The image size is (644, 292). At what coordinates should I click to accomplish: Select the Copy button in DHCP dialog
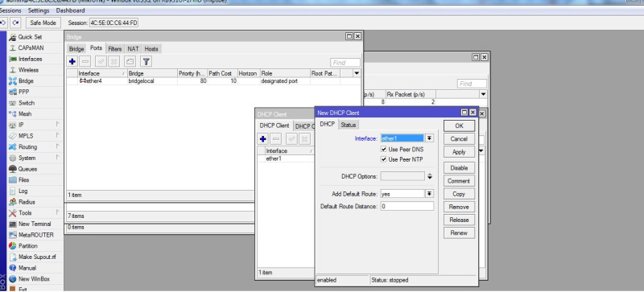pyautogui.click(x=459, y=194)
